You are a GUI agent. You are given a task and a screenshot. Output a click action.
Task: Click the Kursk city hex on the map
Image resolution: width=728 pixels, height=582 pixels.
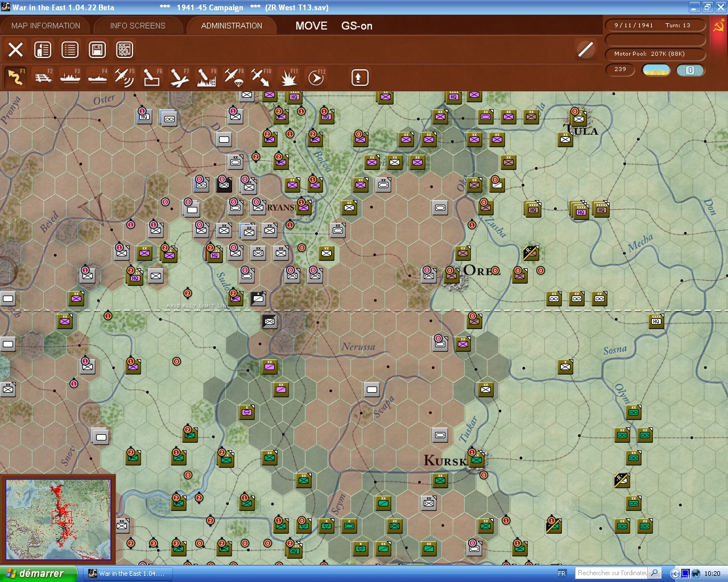point(475,459)
